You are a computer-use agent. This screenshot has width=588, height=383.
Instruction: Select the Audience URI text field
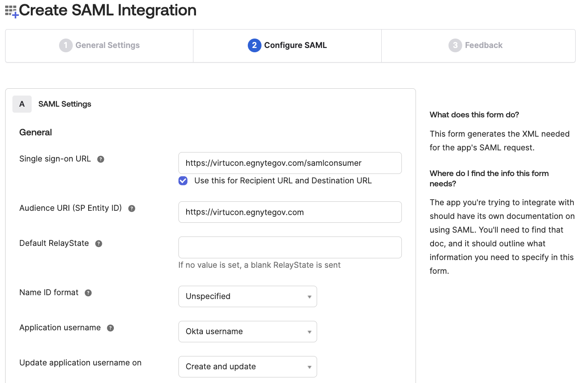click(x=290, y=212)
